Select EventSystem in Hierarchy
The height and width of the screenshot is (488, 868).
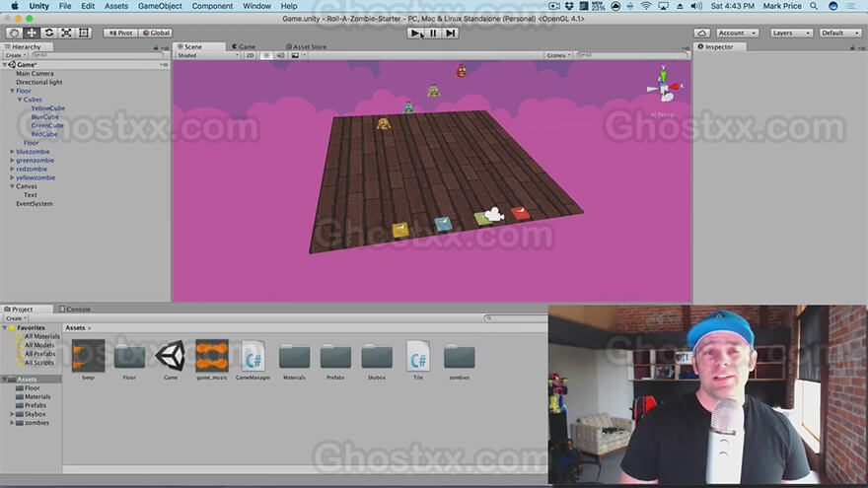coord(35,204)
